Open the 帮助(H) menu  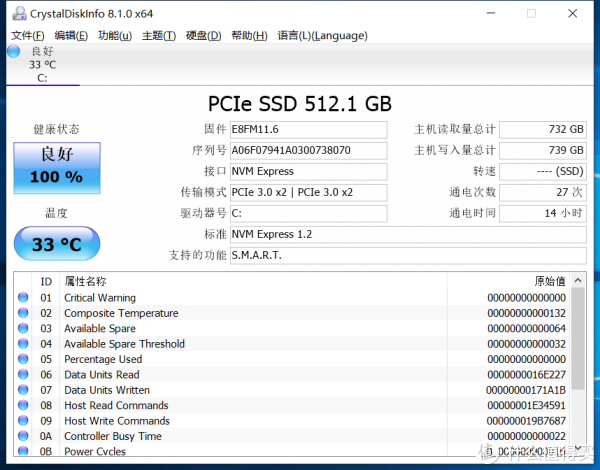coord(249,36)
